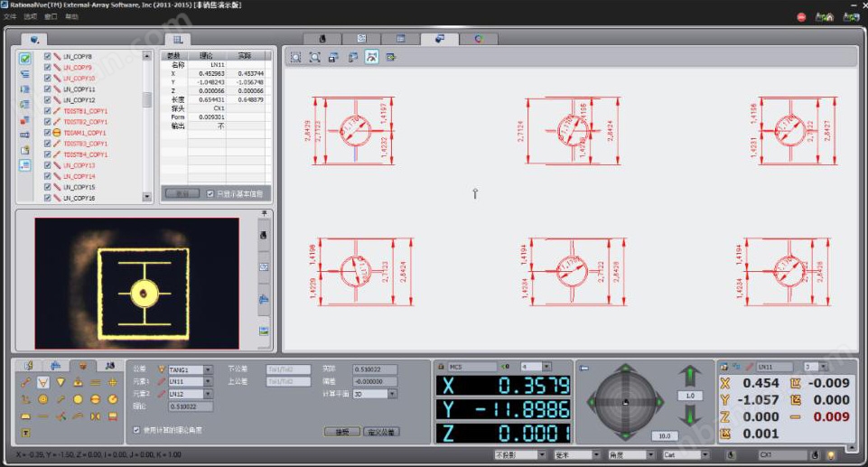
Task: Expand the 计算平面 3D dropdown
Action: pyautogui.click(x=392, y=394)
